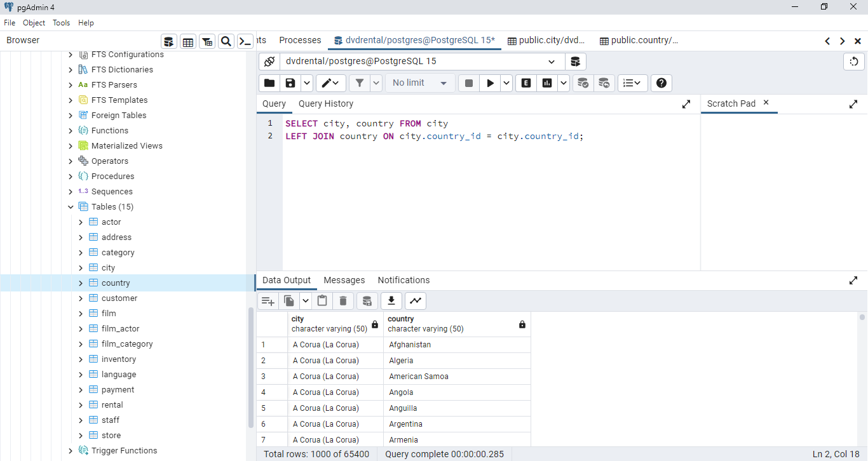The width and height of the screenshot is (868, 461).
Task: Execute the query with play button
Action: (490, 83)
